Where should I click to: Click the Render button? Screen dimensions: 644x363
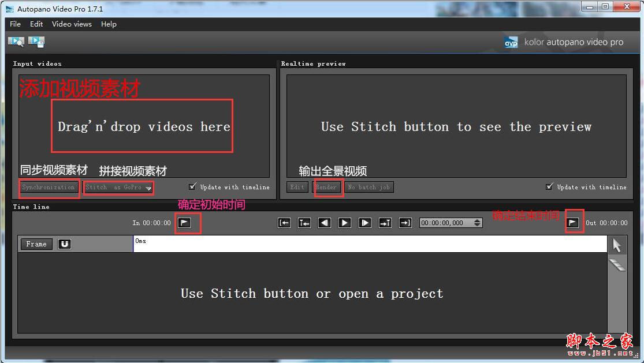coord(326,187)
